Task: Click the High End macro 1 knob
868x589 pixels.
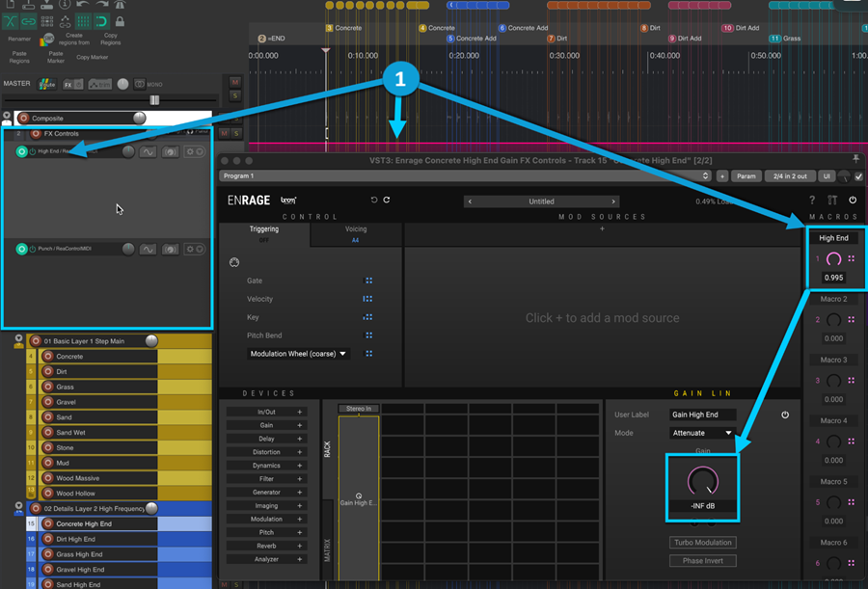Action: (833, 259)
